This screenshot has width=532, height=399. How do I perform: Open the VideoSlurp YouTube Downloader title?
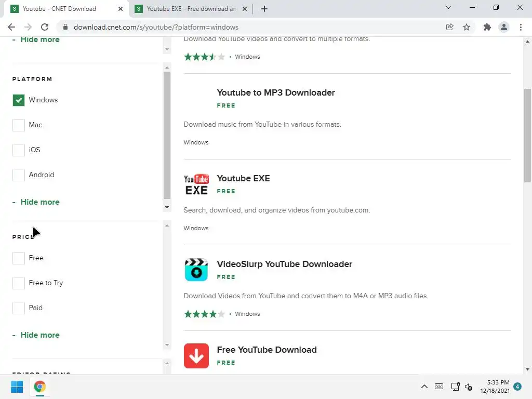coord(284,264)
